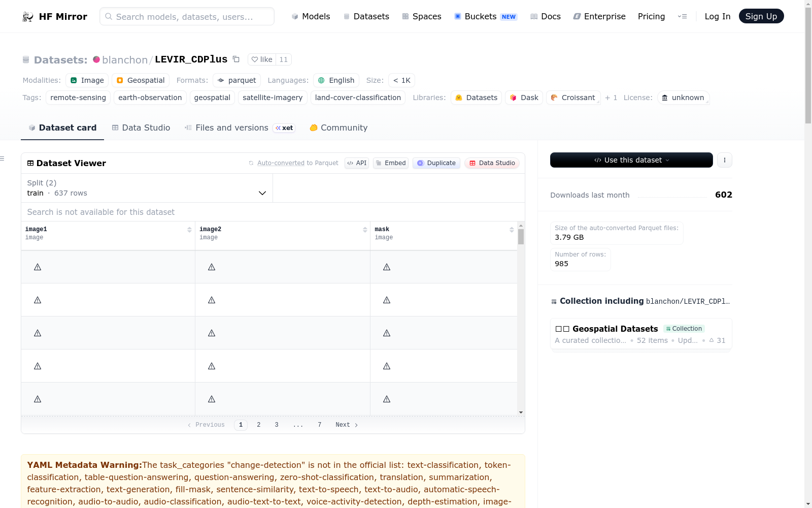
Task: Click the Embed button
Action: [391, 163]
